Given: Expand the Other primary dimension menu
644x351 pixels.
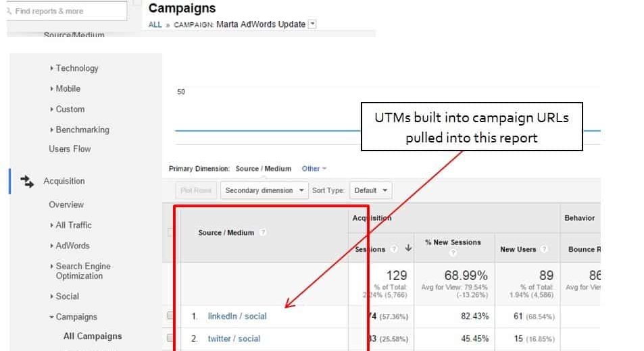Looking at the screenshot, I should [314, 169].
